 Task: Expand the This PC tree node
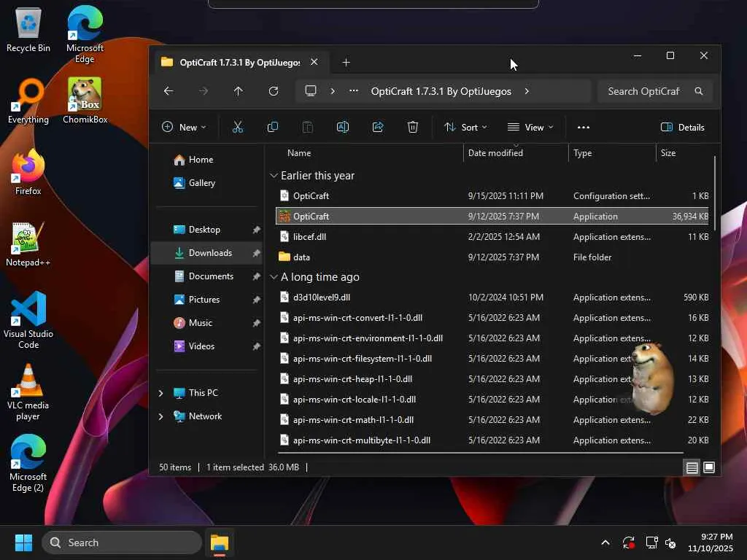click(160, 393)
